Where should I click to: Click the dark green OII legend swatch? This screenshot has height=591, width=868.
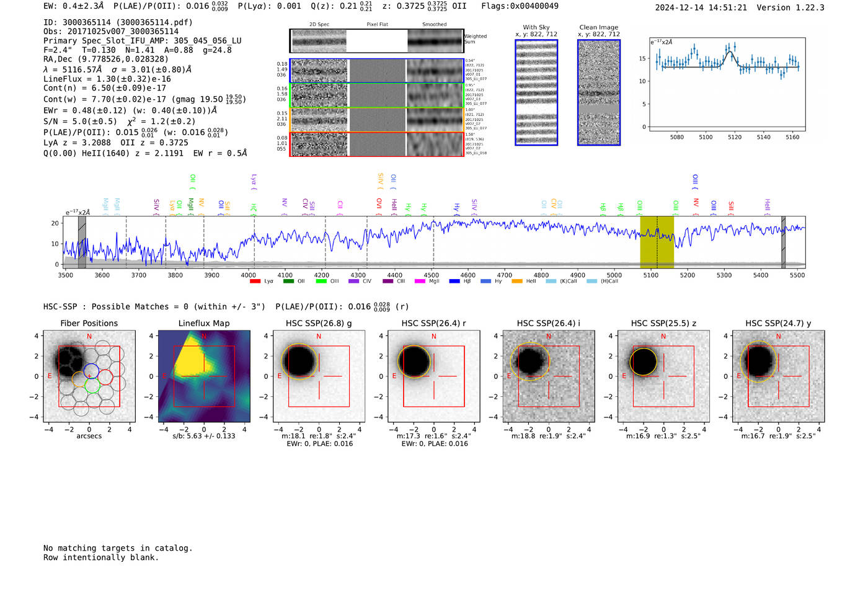(288, 282)
